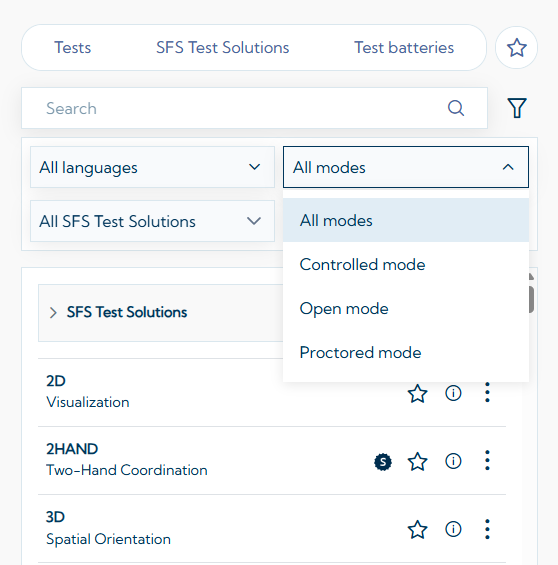Click the S badge on 2HAND test
The height and width of the screenshot is (565, 558).
[383, 462]
